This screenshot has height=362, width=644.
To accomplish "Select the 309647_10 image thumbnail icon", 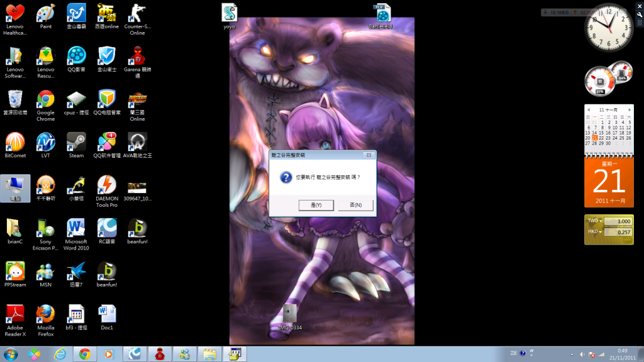I will coord(137,191).
